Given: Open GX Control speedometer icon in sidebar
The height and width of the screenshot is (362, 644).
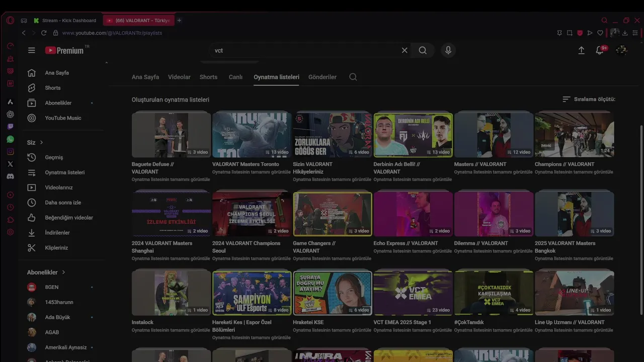Looking at the screenshot, I should pyautogui.click(x=10, y=46).
